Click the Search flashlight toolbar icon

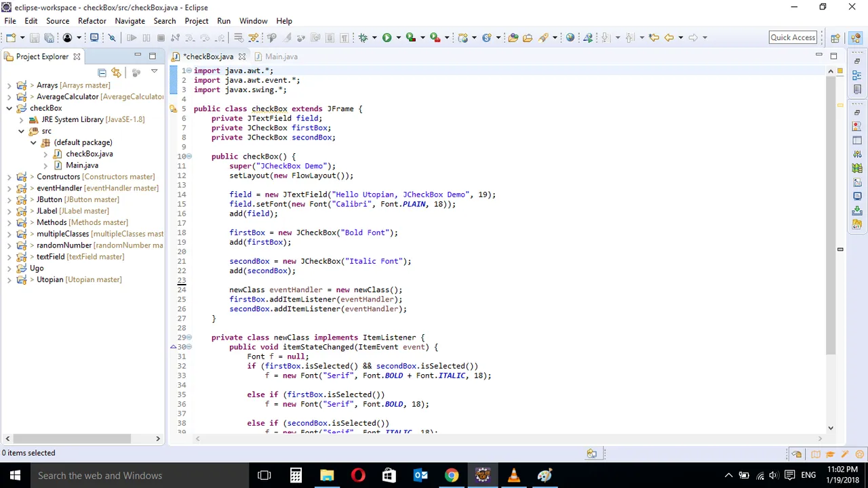click(543, 38)
